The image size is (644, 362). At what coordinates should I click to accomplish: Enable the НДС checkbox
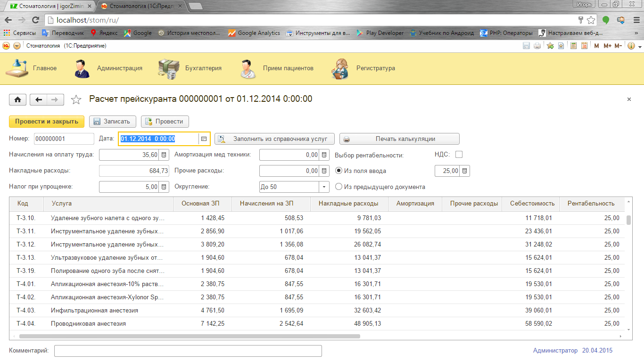459,155
